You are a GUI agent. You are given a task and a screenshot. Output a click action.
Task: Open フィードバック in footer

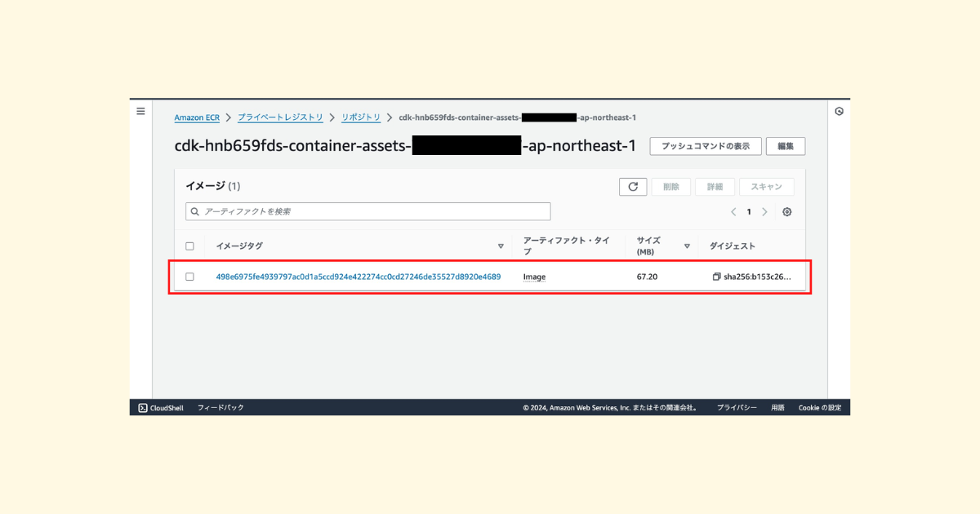(x=220, y=408)
